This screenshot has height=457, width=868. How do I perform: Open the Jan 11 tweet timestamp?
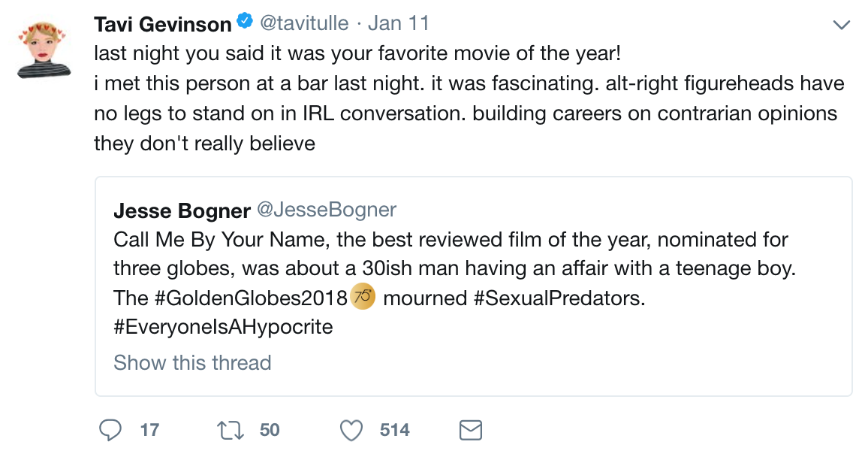tap(398, 24)
